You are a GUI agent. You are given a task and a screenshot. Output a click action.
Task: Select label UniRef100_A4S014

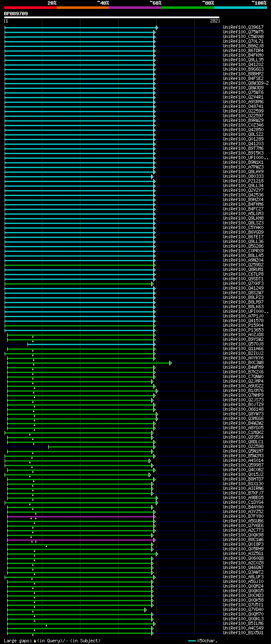pos(243,461)
